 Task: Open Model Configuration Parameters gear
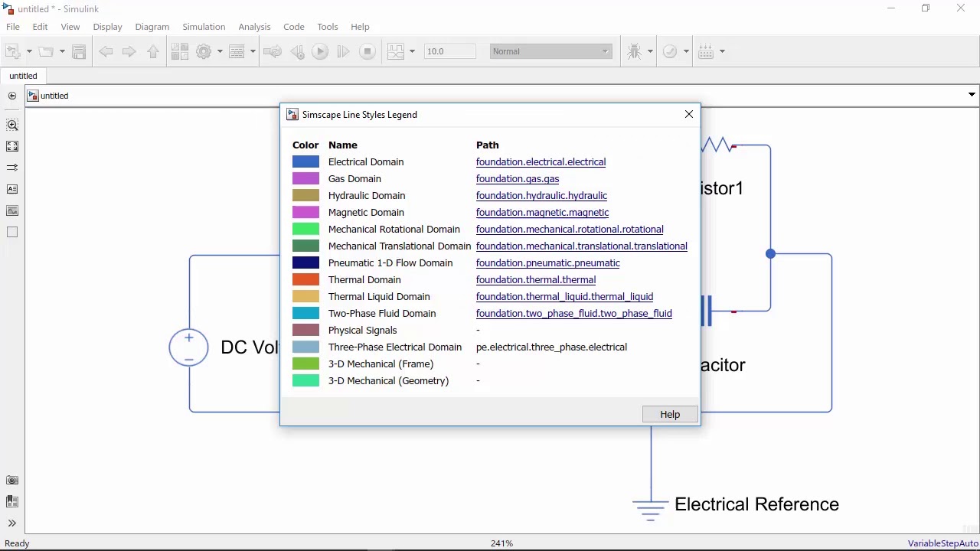[x=204, y=51]
